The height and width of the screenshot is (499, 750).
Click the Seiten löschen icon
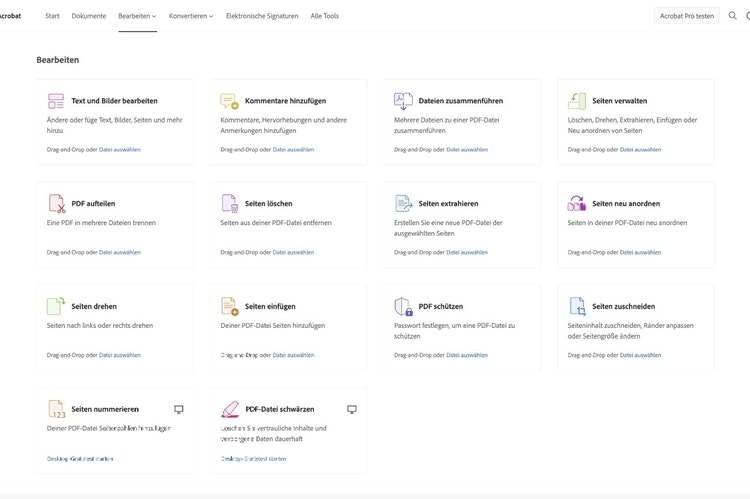click(229, 203)
